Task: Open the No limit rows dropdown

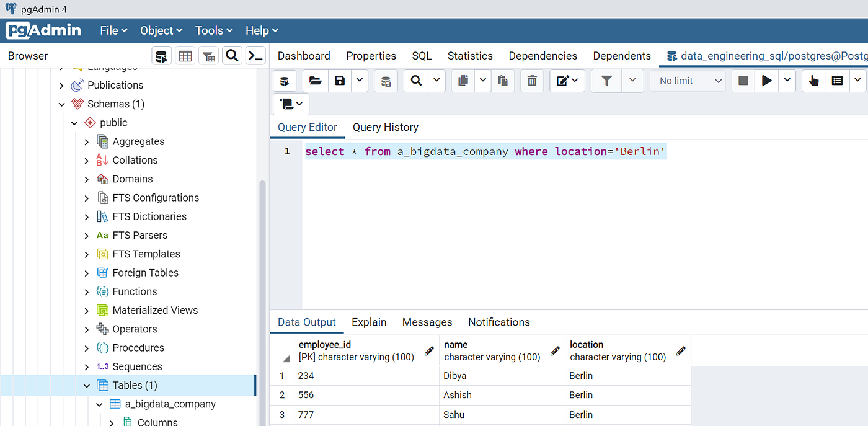Action: tap(688, 81)
